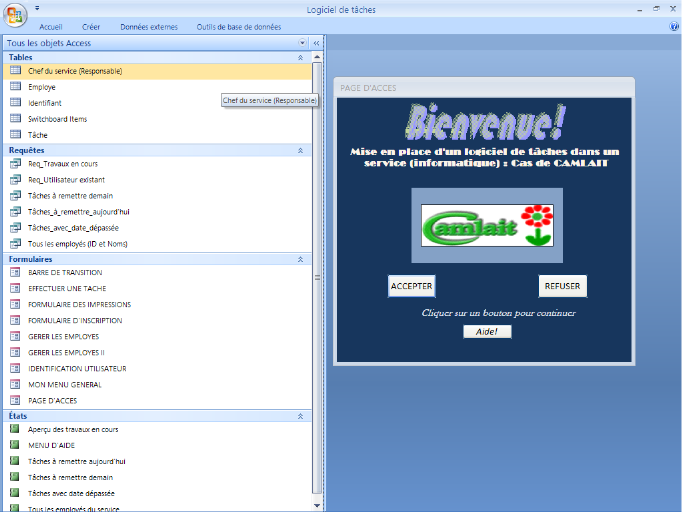Click table icon next to Tâche
The image size is (682, 512).
[15, 134]
